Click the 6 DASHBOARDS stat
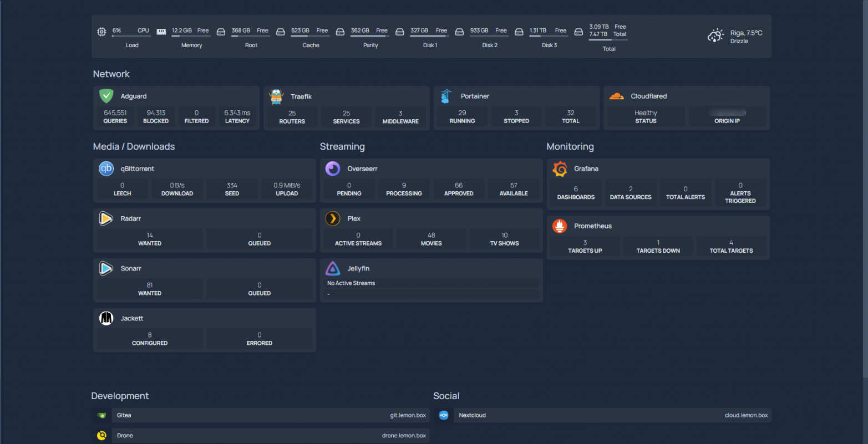Viewport: 868px width, 444px height. pos(576,193)
